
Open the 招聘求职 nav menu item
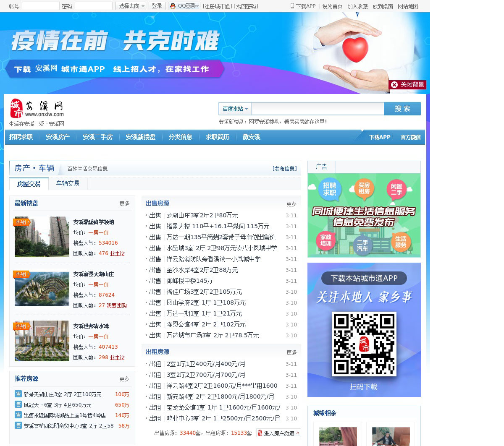tap(21, 137)
